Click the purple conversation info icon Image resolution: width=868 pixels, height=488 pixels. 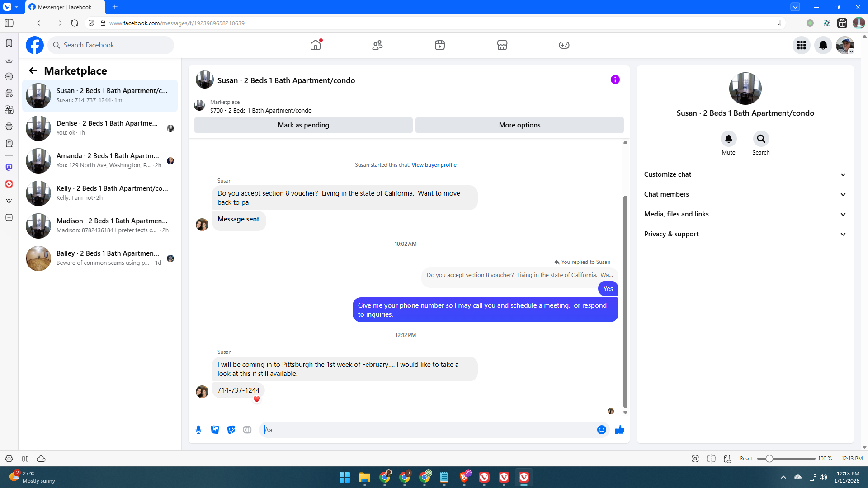[615, 80]
